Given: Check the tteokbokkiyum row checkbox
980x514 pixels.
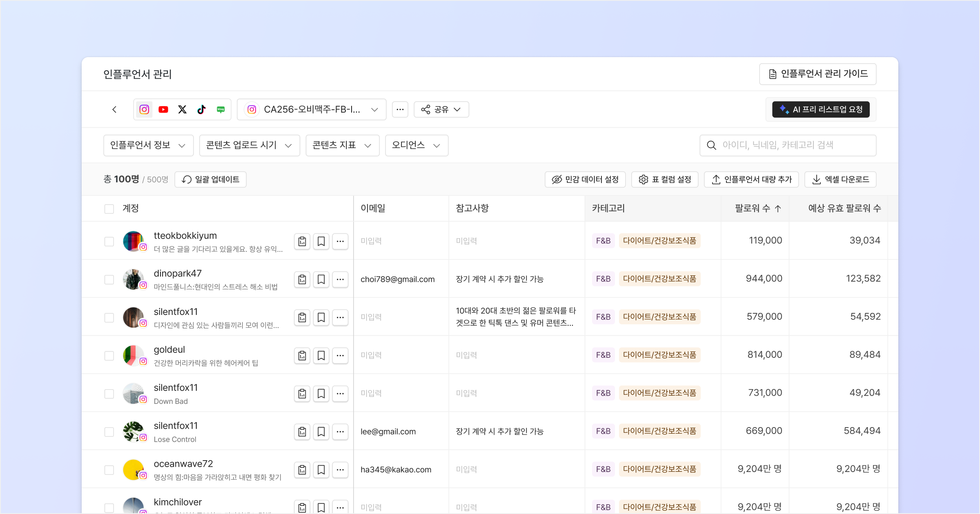Looking at the screenshot, I should click(x=109, y=241).
